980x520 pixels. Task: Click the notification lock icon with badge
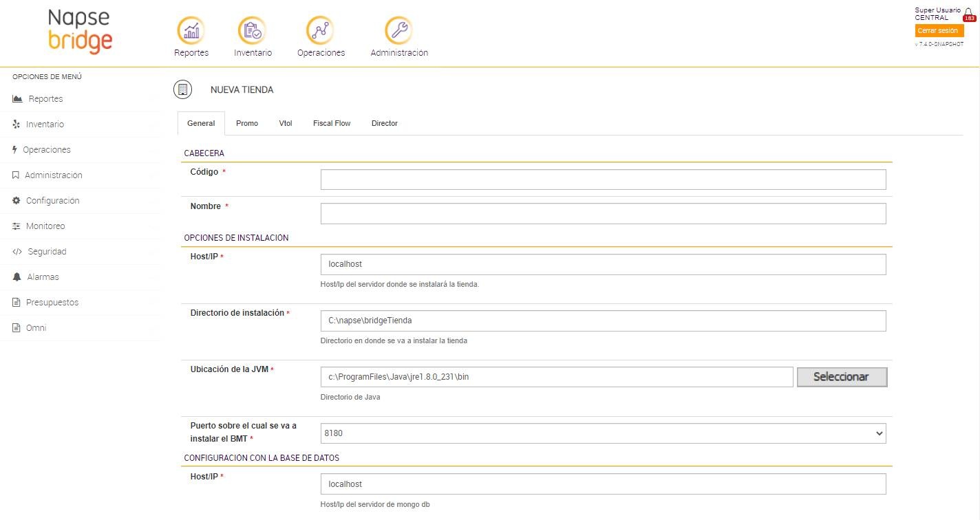[969, 14]
